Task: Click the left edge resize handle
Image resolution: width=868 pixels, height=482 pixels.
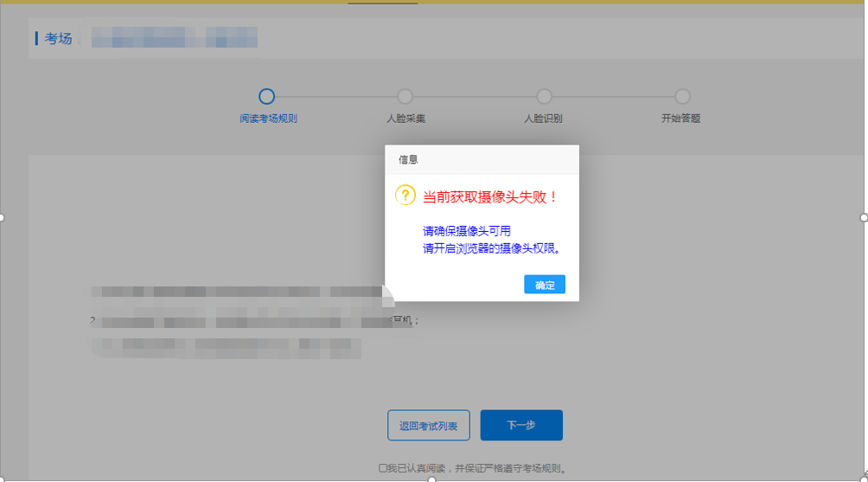Action: coord(2,217)
